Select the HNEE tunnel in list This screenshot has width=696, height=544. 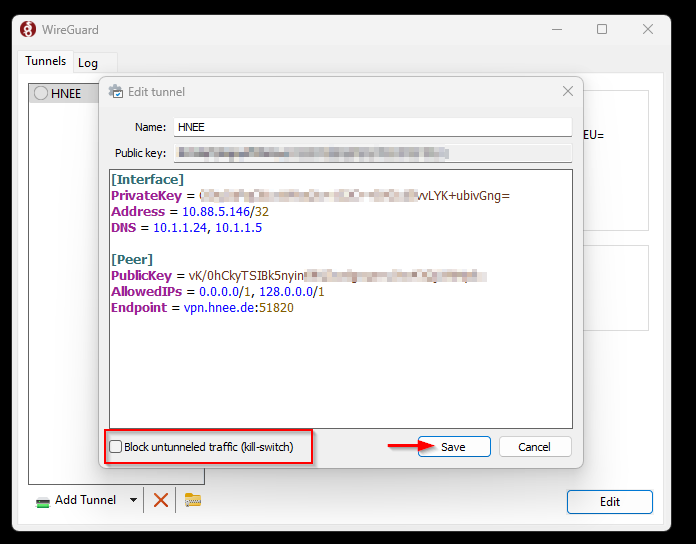(x=65, y=94)
